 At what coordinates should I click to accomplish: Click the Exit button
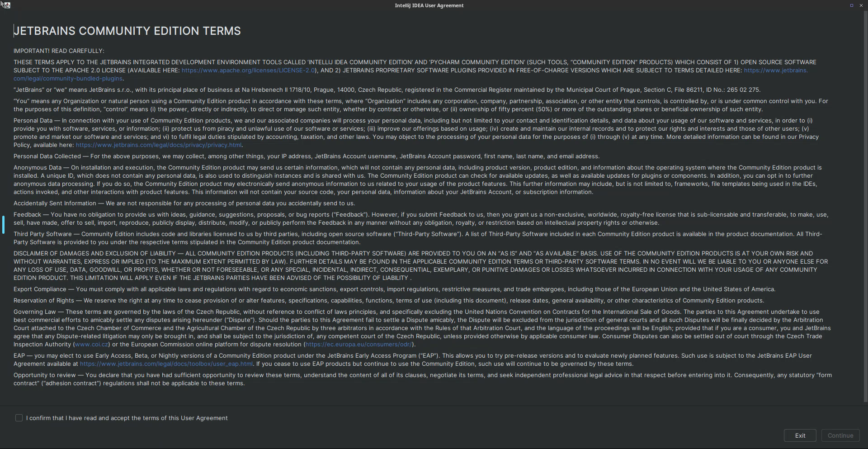(x=800, y=435)
